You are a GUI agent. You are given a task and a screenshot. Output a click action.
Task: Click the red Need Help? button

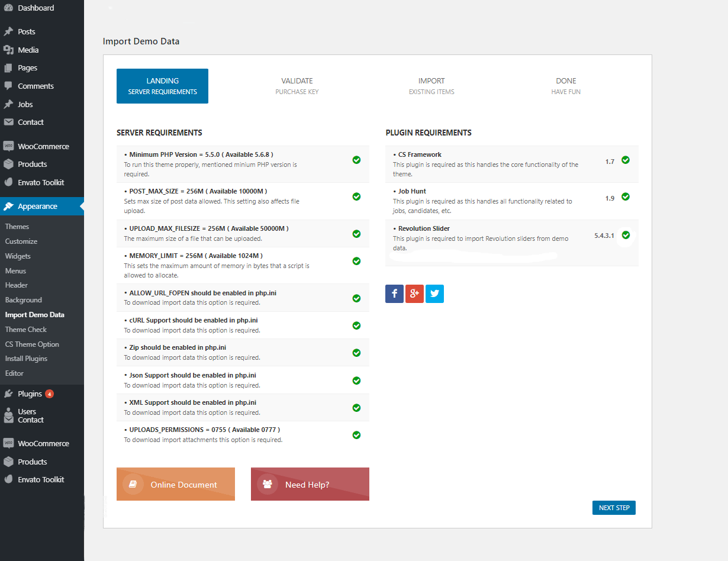point(310,484)
